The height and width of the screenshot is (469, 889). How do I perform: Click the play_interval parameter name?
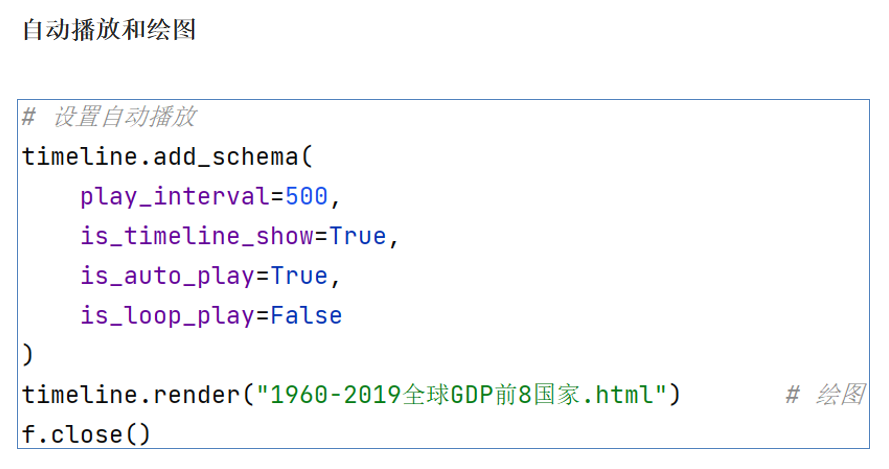click(x=175, y=197)
